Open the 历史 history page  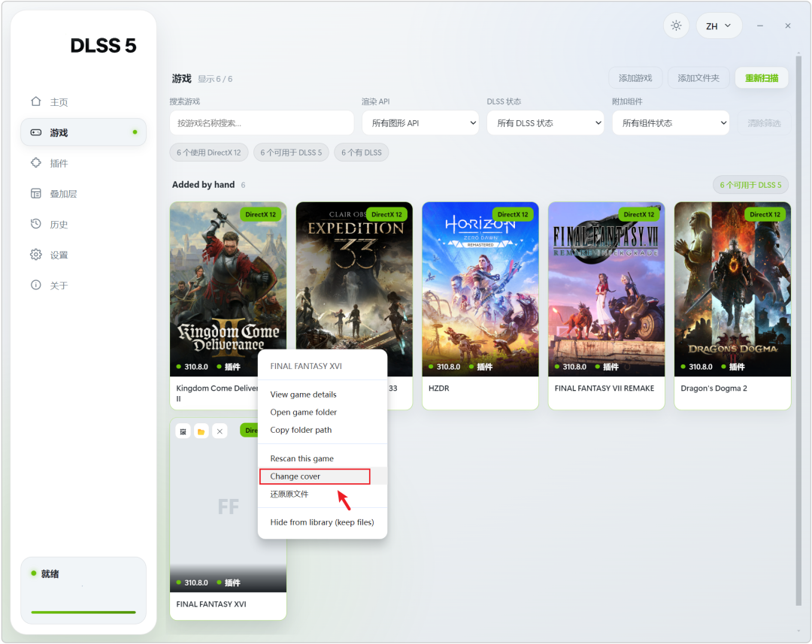tap(83, 224)
